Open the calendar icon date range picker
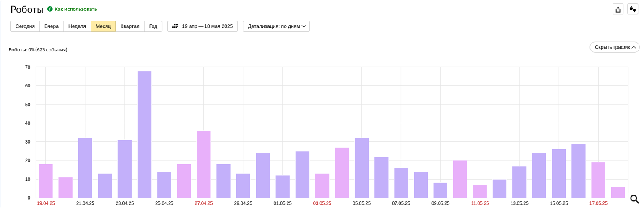The width and height of the screenshot is (644, 208). click(x=175, y=26)
